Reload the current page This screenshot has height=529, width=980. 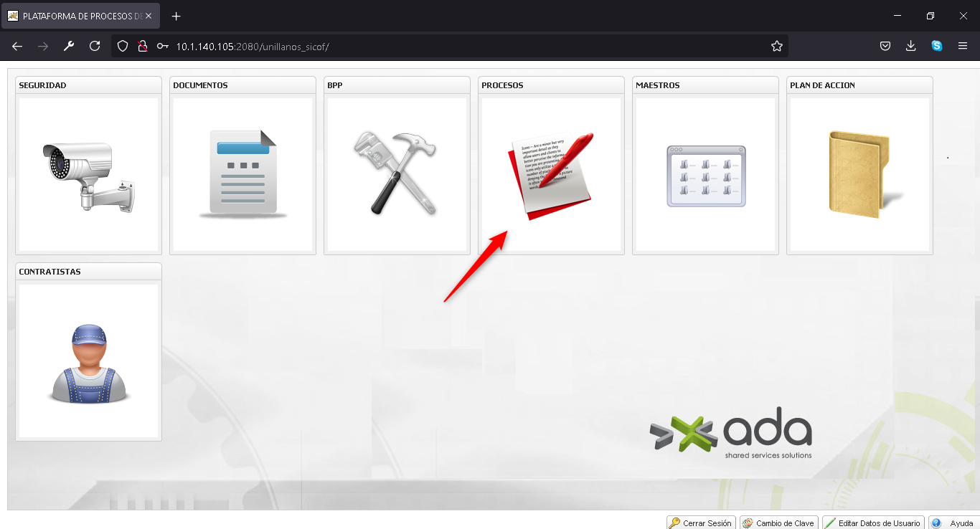coord(95,46)
